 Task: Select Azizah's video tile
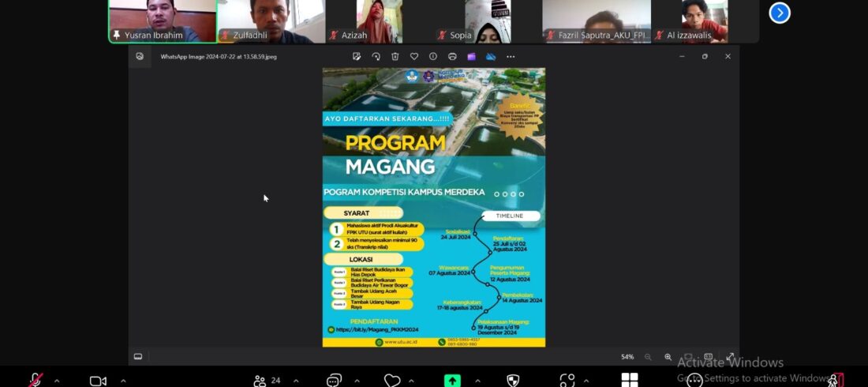(x=380, y=21)
